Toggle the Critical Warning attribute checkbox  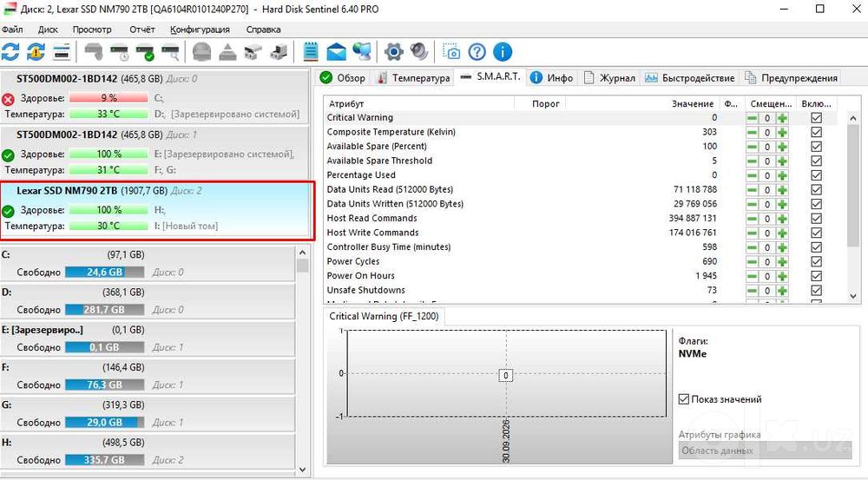tap(816, 118)
